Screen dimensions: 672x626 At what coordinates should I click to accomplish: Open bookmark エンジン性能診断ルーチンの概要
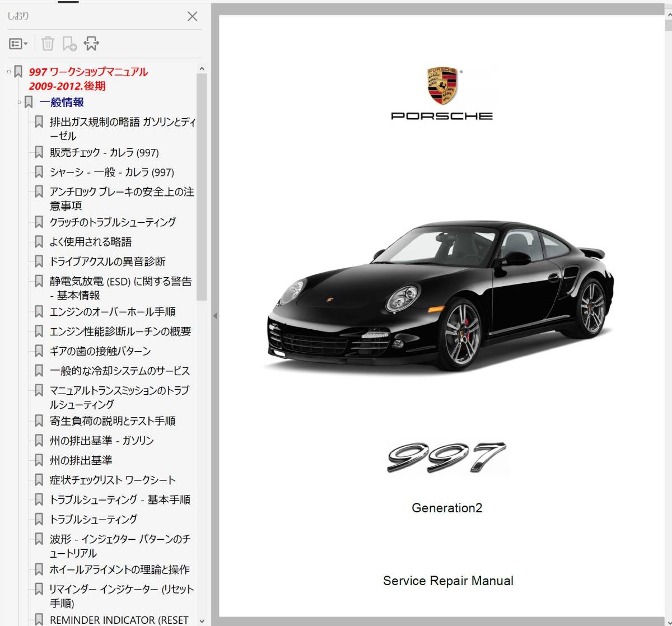[120, 331]
